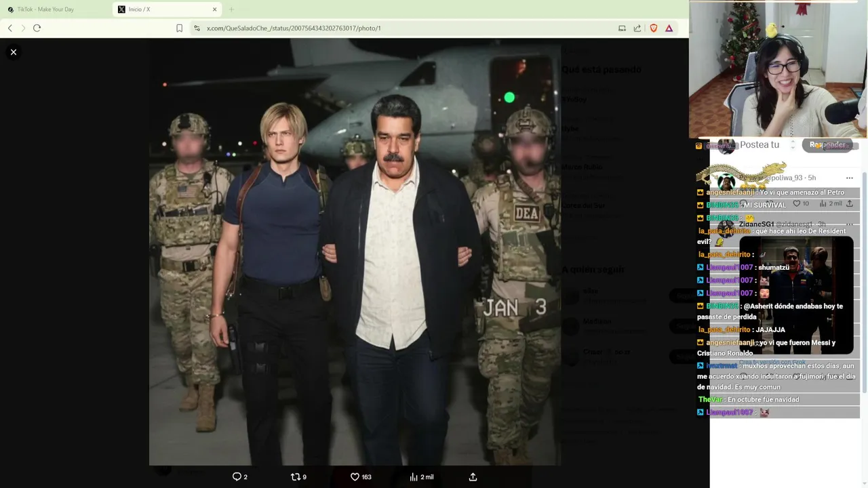Close the Inicio / X tab
868x488 pixels.
click(x=215, y=9)
